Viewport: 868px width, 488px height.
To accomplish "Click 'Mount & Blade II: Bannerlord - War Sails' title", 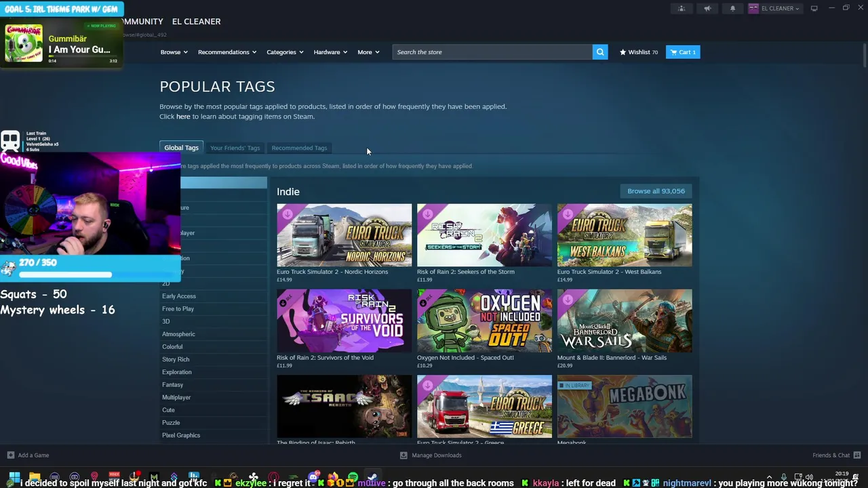I will (612, 358).
